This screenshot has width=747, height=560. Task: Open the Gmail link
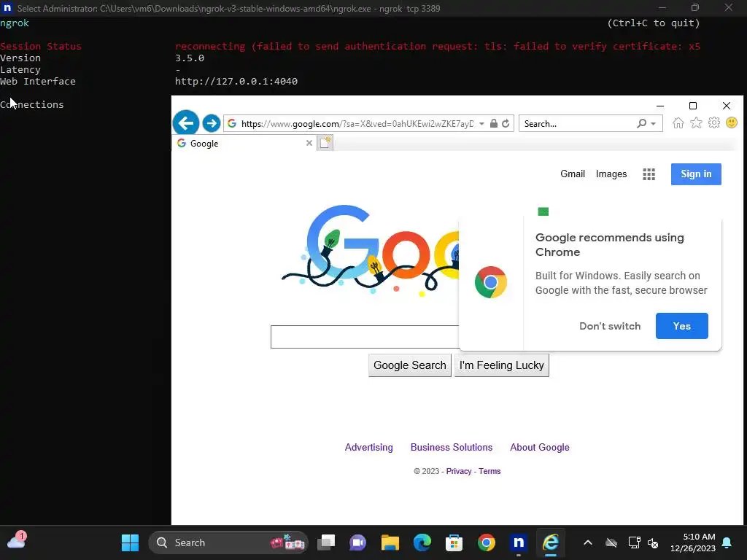coord(573,174)
